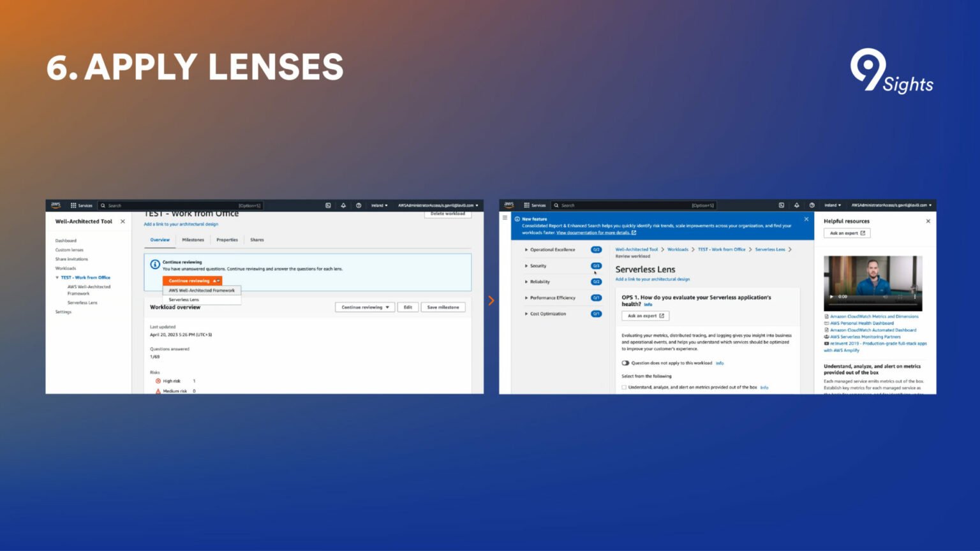Click the AWS logo to go home
The height and width of the screenshot is (551, 980).
pos(56,205)
